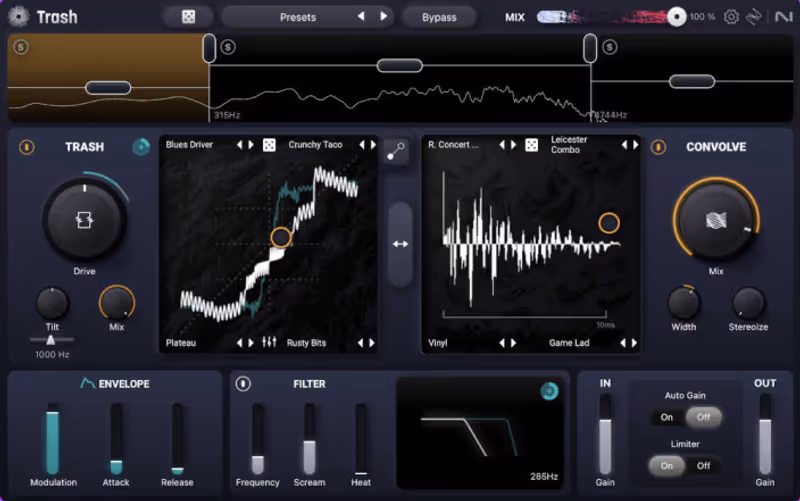
Task: Click the MIX slider knob at 100%
Action: pos(677,17)
